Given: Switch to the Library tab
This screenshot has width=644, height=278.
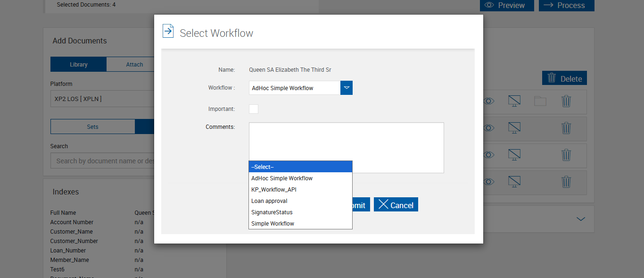Looking at the screenshot, I should pyautogui.click(x=79, y=65).
